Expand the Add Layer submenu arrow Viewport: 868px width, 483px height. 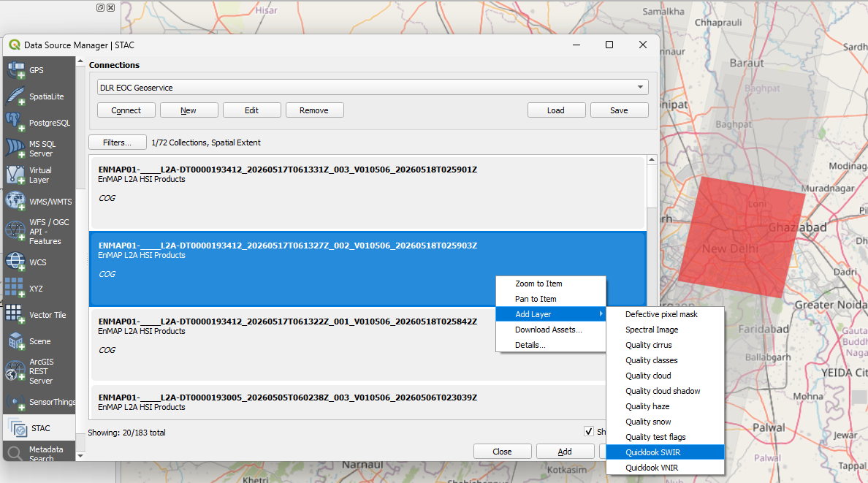click(601, 314)
